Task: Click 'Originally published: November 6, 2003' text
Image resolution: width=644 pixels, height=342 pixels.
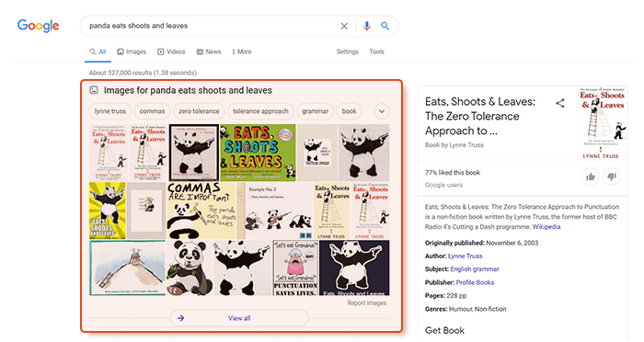Action: (x=481, y=243)
